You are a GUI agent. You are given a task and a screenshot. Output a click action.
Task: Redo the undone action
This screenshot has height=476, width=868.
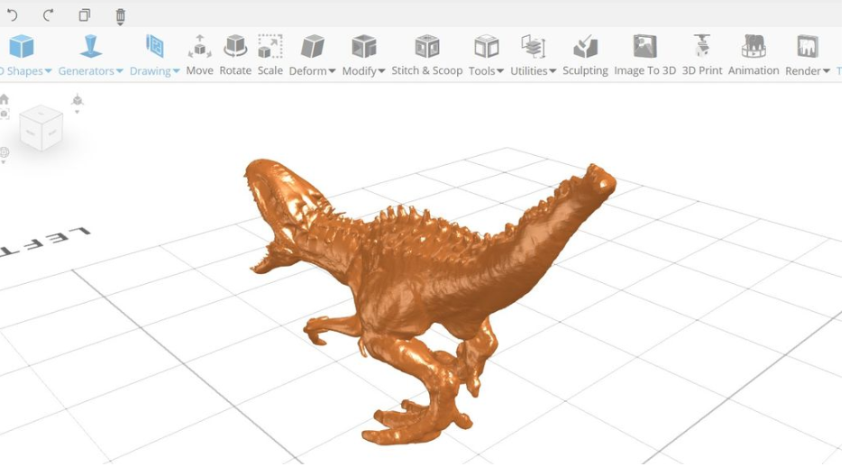pos(48,15)
